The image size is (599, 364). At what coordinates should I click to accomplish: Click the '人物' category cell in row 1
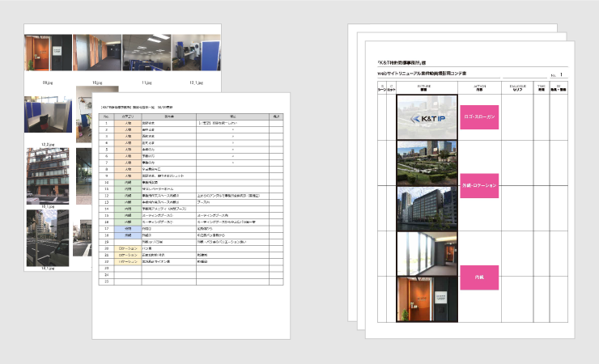[128, 123]
